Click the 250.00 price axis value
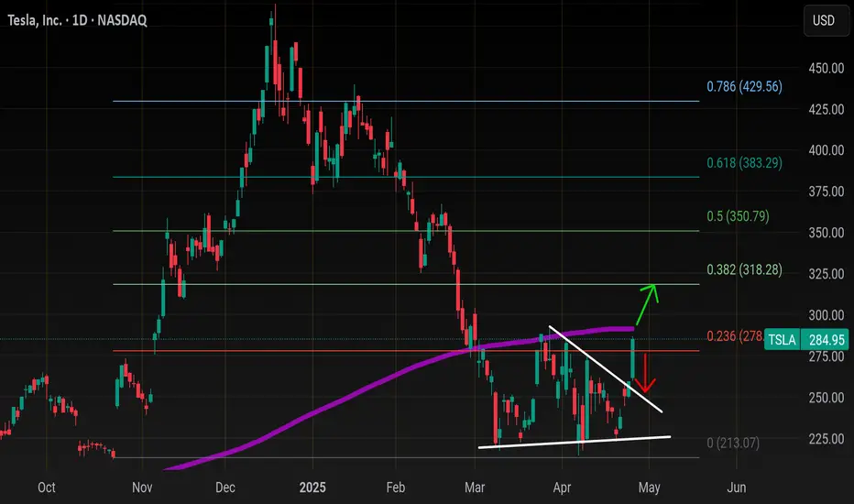Viewport: 854px width, 504px height. point(827,398)
